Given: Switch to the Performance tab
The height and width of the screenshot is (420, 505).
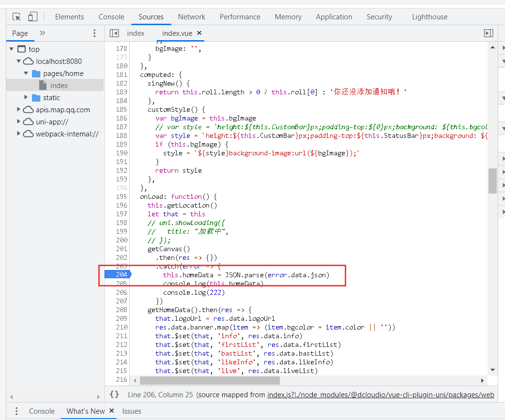Looking at the screenshot, I should pos(240,17).
